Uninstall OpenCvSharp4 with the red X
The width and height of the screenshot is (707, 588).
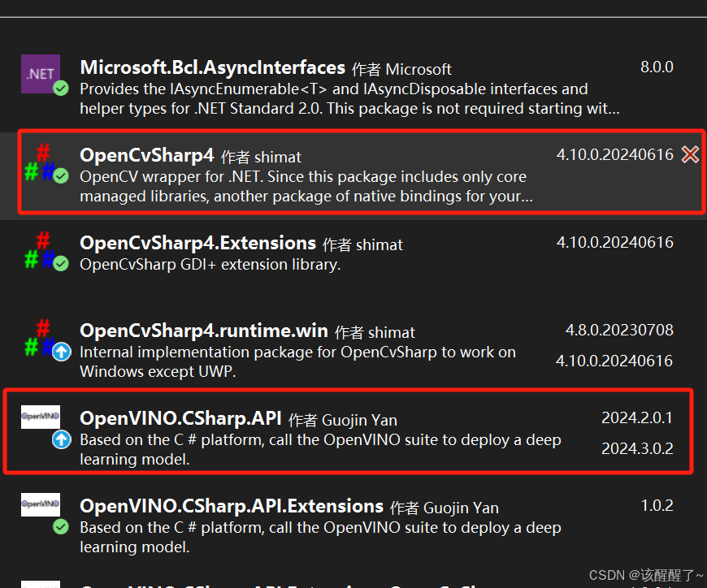click(690, 154)
